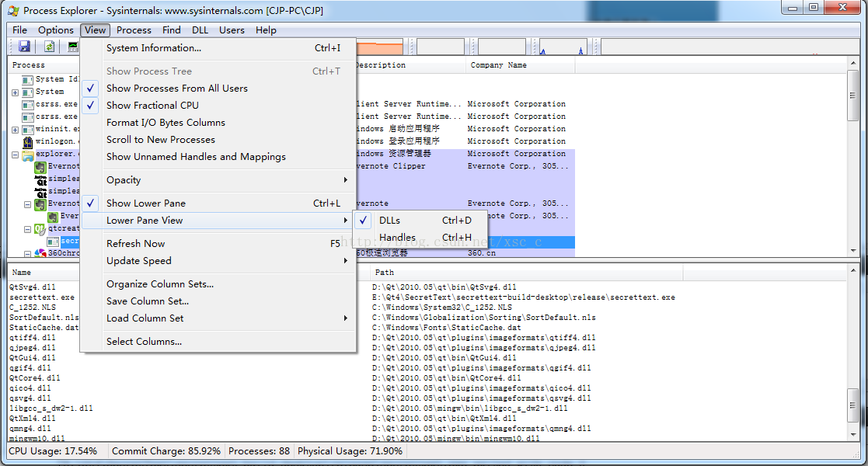Choose Select Columns entry
This screenshot has width=868, height=466.
(x=218, y=342)
